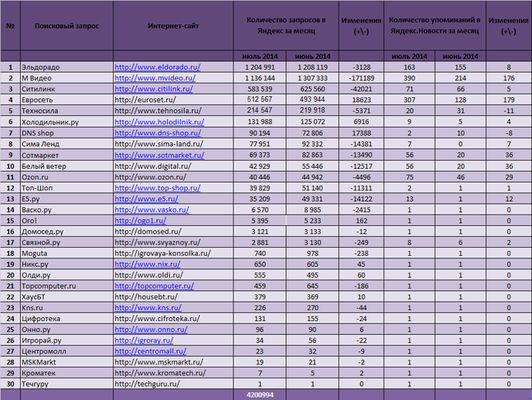Select the change value 18623
The width and height of the screenshot is (532, 400).
click(361, 100)
